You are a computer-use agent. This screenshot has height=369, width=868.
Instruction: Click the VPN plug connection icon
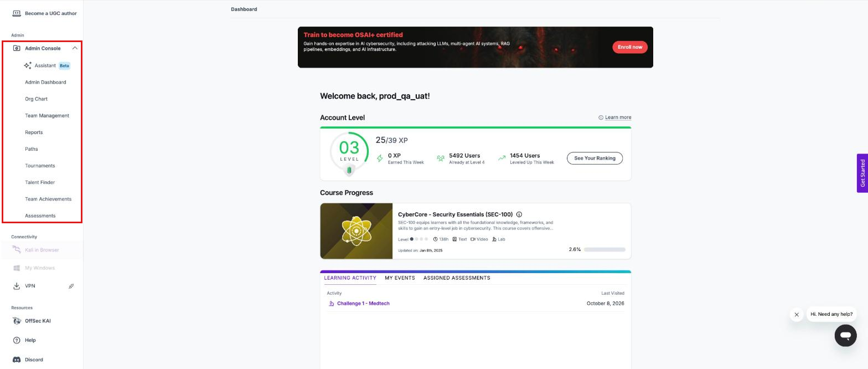point(71,286)
